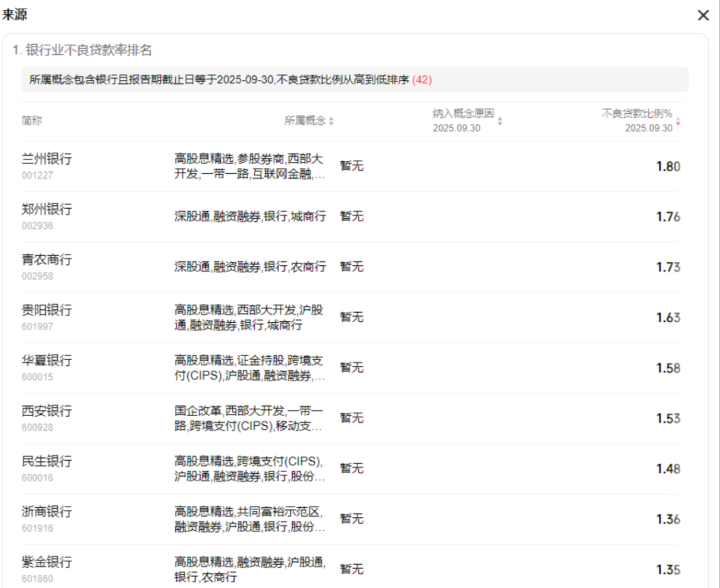This screenshot has width=720, height=588.
Task: Click 暂无 in 郑州银行 row
Action: (352, 217)
